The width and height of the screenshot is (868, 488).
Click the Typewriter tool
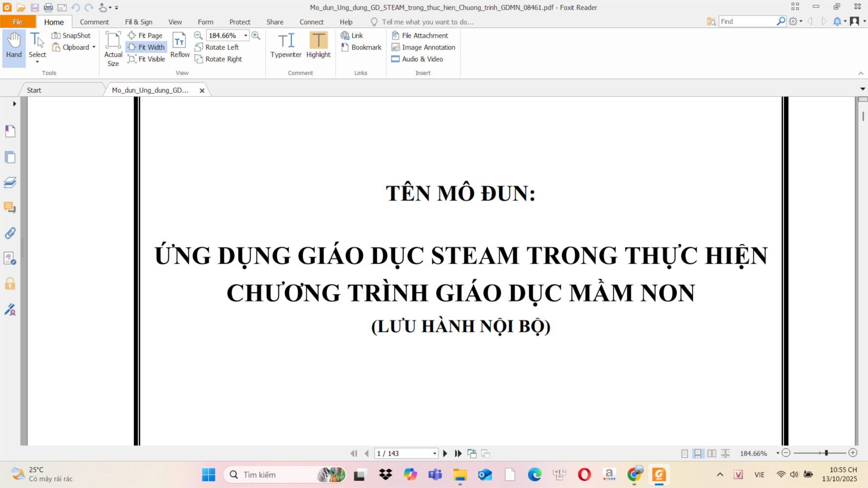(x=286, y=46)
